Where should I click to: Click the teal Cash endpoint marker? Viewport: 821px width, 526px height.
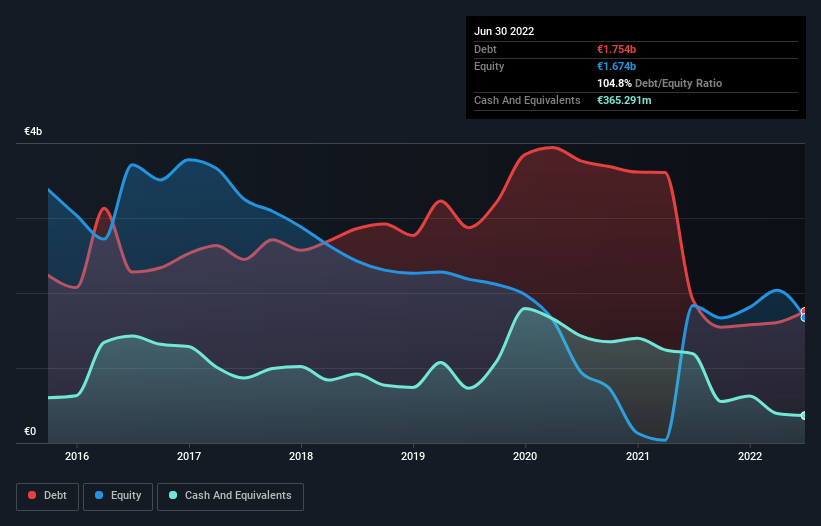point(804,416)
